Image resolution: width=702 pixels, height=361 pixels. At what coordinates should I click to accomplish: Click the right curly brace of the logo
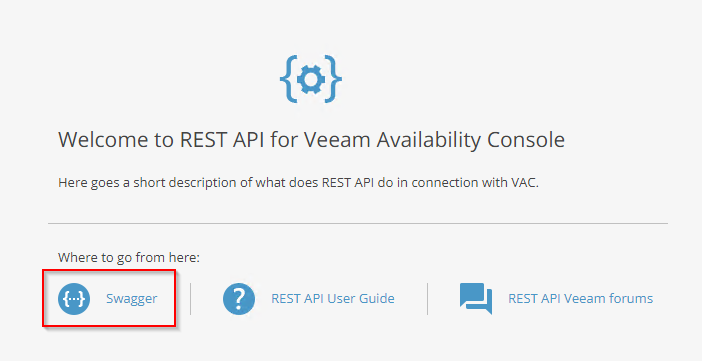click(334, 79)
